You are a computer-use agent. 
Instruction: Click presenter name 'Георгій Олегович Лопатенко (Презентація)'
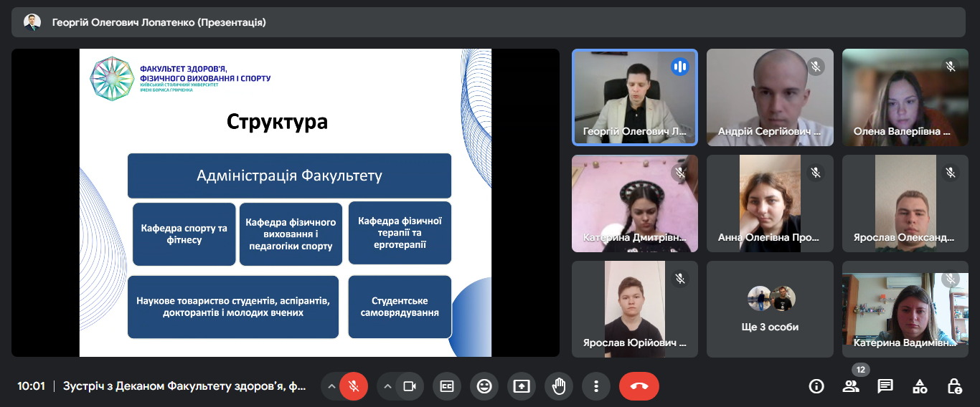pos(159,22)
